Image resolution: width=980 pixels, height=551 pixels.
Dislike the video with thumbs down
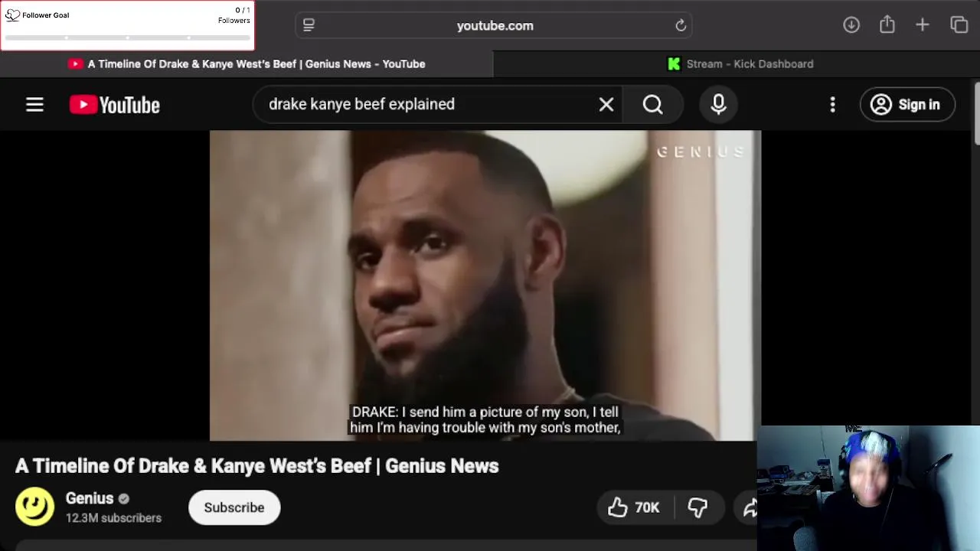coord(697,507)
